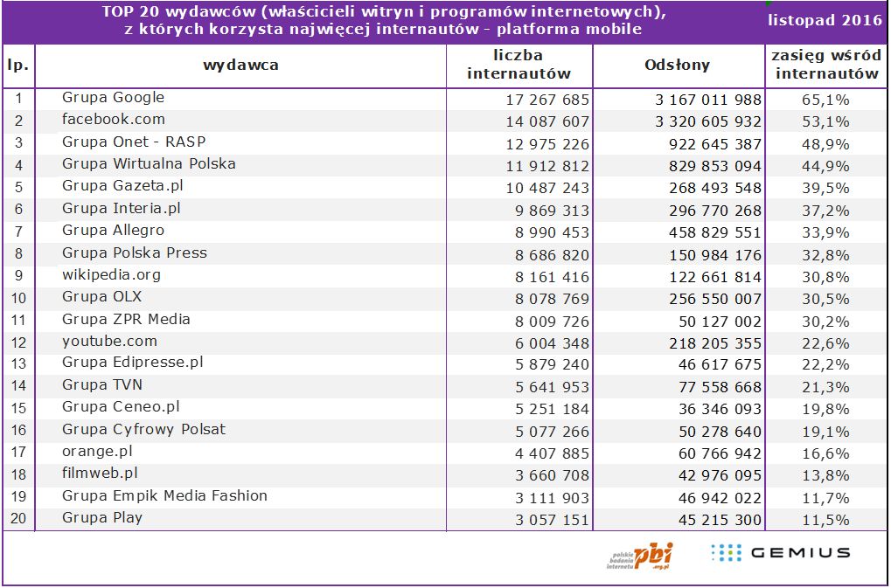Click the value 12 975 226
The height and width of the screenshot is (588, 891).
[x=547, y=145]
